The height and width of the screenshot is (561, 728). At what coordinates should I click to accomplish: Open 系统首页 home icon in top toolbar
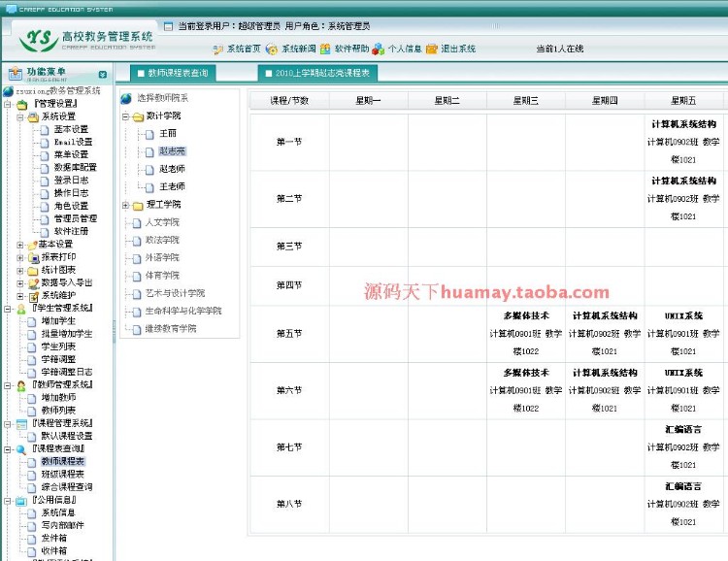pos(217,49)
